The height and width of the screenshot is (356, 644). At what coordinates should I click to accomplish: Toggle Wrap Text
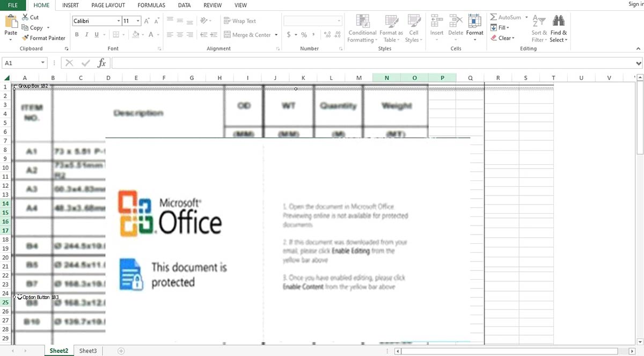(x=240, y=21)
